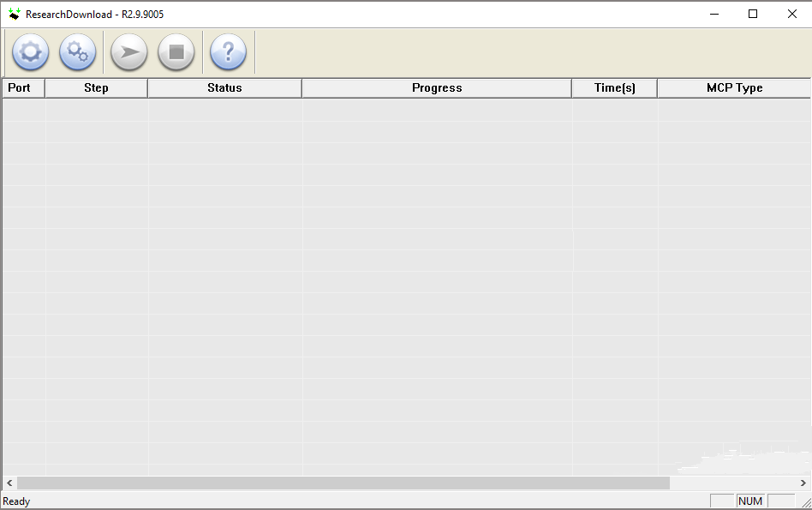Click the left arrow of the horizontal scrollbar
Image resolution: width=812 pixels, height=510 pixels.
(x=8, y=483)
